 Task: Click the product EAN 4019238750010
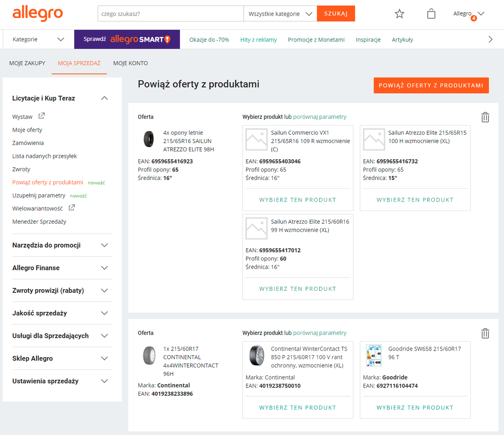coord(280,386)
